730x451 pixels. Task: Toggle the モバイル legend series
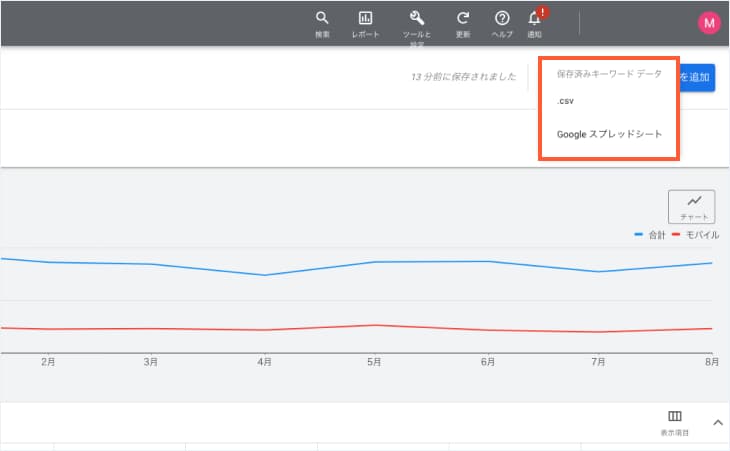click(x=695, y=235)
